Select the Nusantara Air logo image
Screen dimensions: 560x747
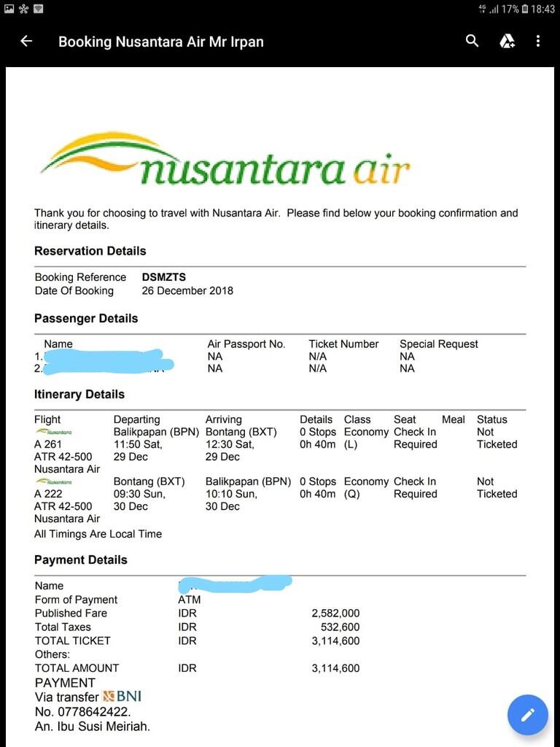pyautogui.click(x=225, y=160)
